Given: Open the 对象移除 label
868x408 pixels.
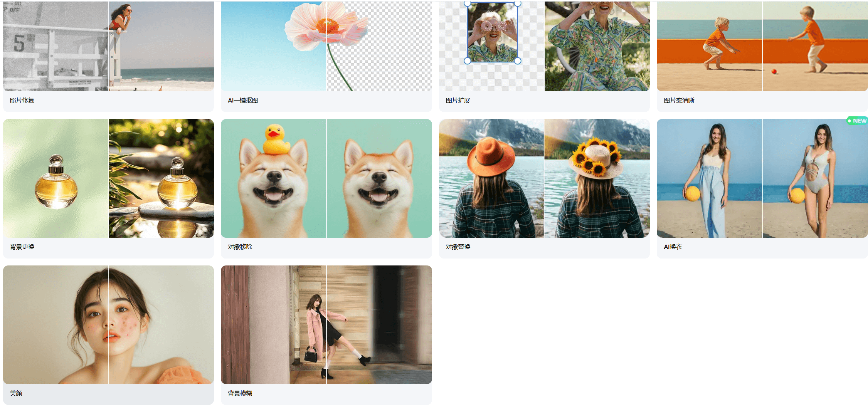Looking at the screenshot, I should click(x=240, y=247).
